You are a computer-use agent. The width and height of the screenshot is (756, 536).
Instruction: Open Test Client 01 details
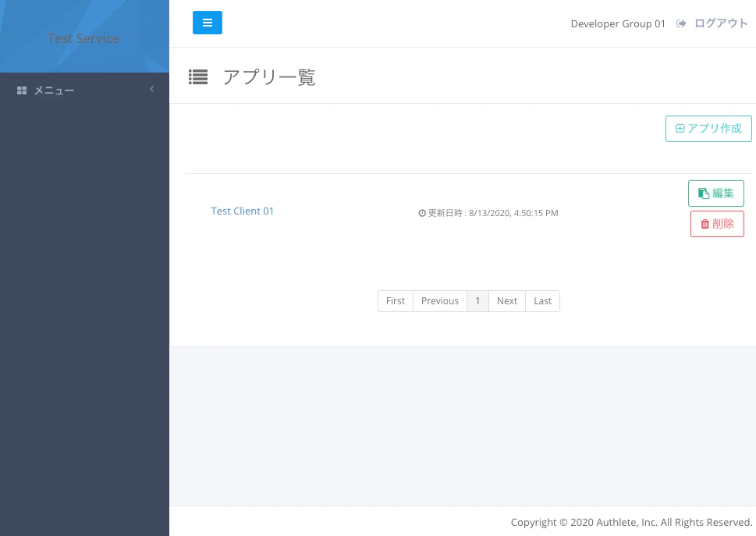[x=242, y=211]
